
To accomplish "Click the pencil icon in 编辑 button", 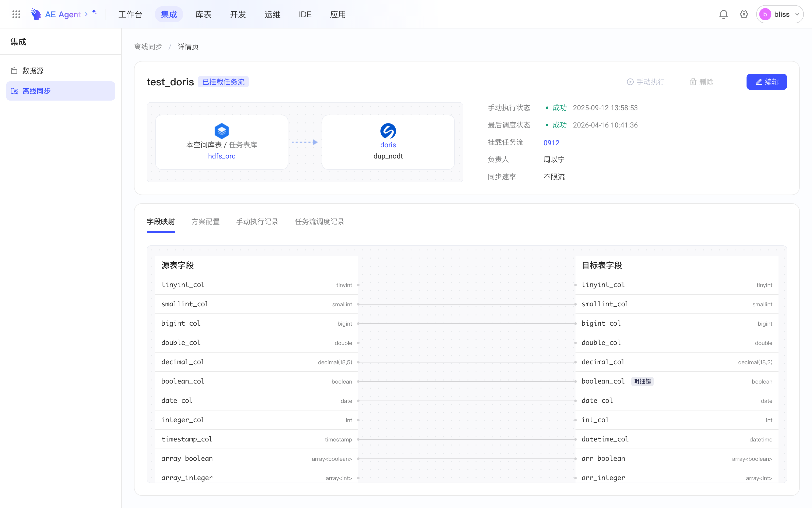I will pyautogui.click(x=758, y=82).
